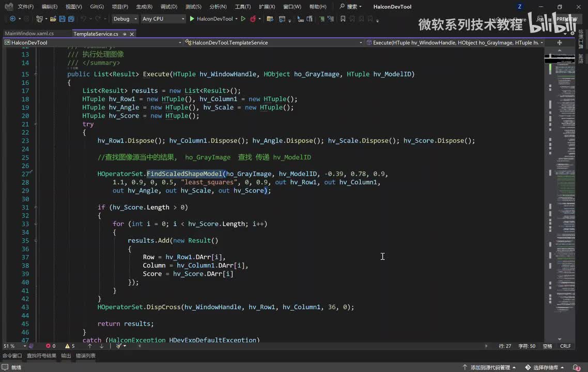Switch to the MainWindow.xaml.cs tab
The image size is (588, 372).
(29, 34)
